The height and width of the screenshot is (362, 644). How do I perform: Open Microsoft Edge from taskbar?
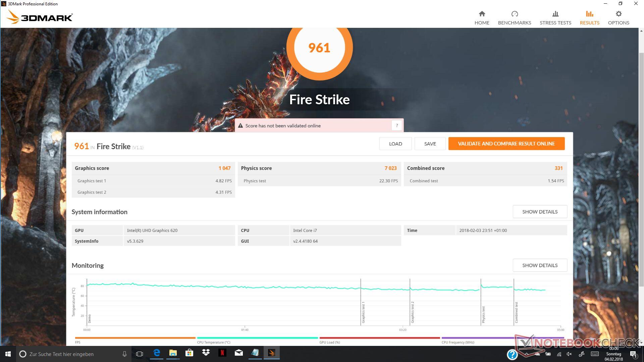tap(157, 353)
